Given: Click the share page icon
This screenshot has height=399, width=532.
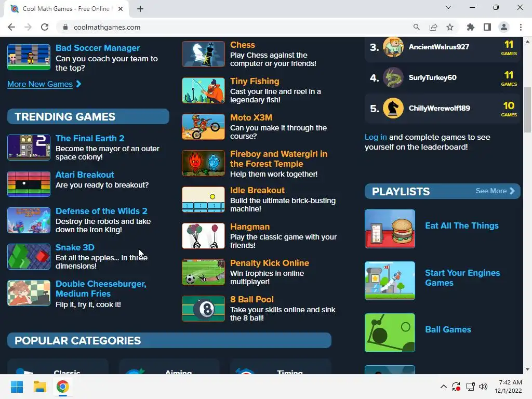Looking at the screenshot, I should (433, 27).
